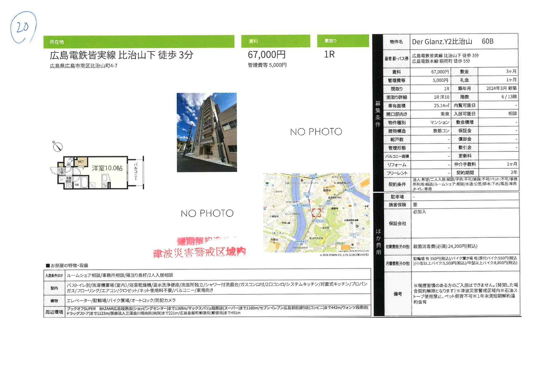This screenshot has height=392, width=554.
Task: Click the black ほか費用 vertical sidebar label
Action: pyautogui.click(x=378, y=242)
